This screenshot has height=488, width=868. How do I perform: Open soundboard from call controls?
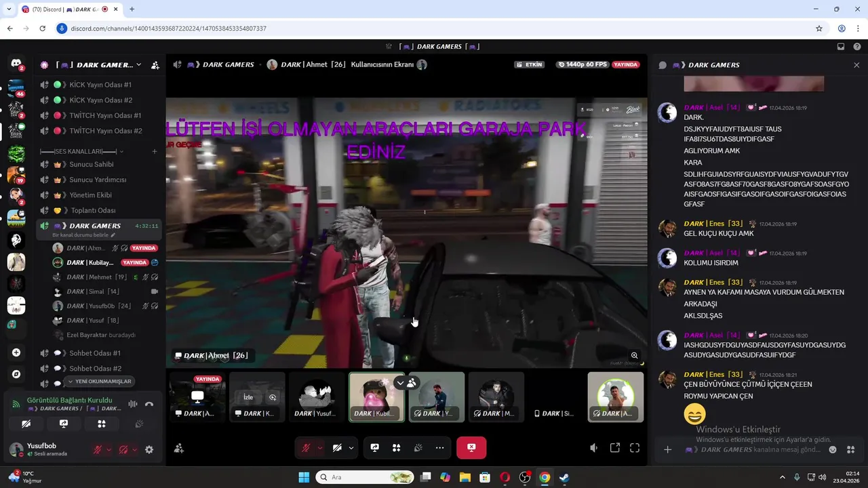pyautogui.click(x=418, y=448)
